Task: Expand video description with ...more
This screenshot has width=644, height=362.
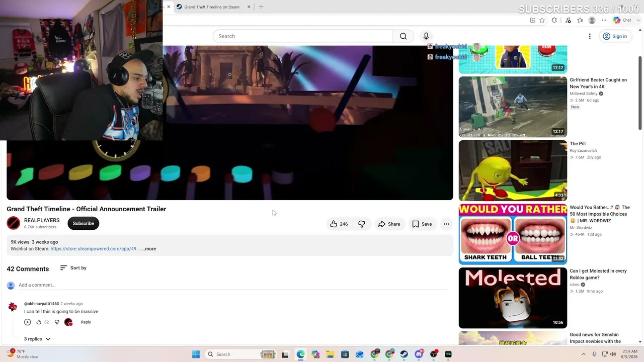Action: [149, 249]
